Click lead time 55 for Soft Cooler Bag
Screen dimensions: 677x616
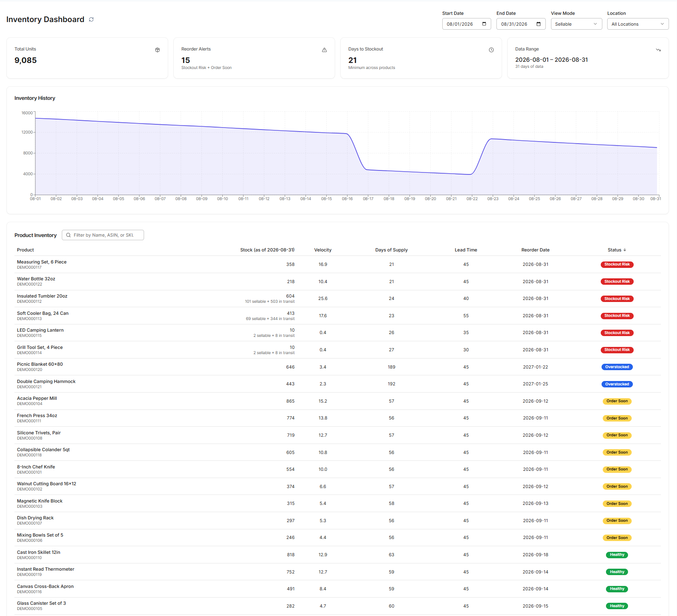(x=466, y=316)
